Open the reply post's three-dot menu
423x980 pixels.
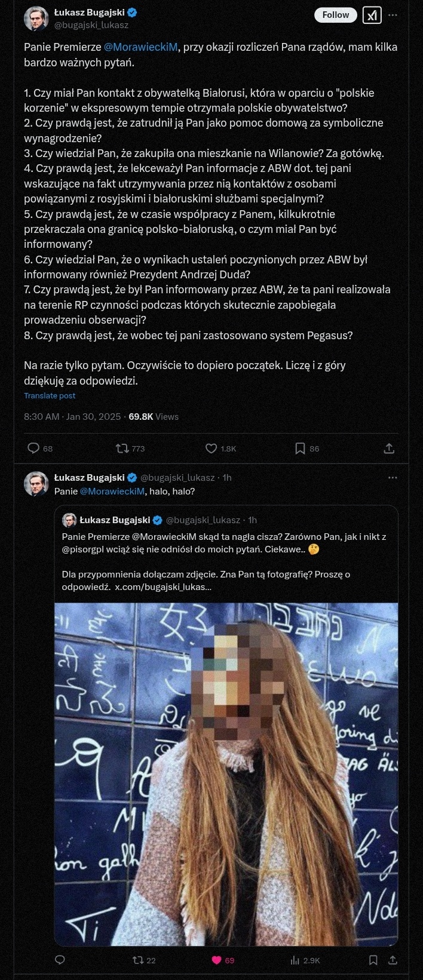tap(393, 478)
